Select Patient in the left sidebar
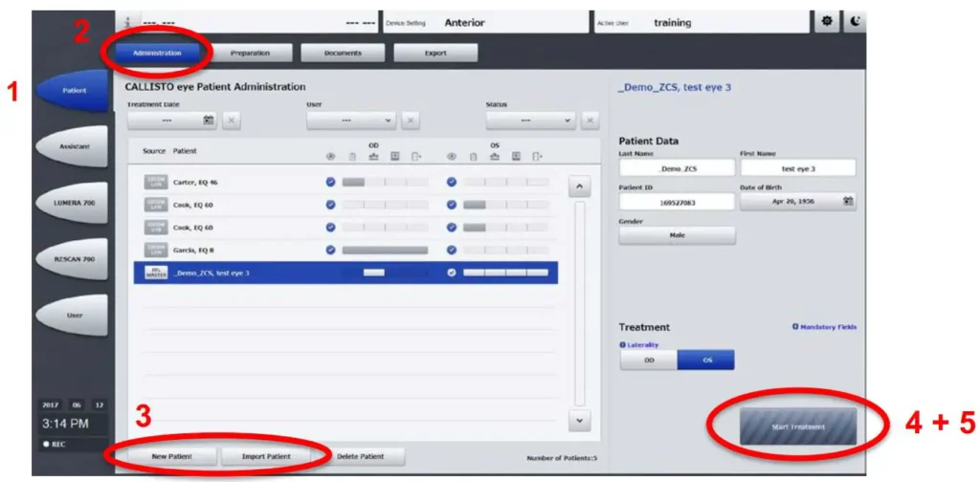This screenshot has height=482, width=980. pyautogui.click(x=73, y=91)
